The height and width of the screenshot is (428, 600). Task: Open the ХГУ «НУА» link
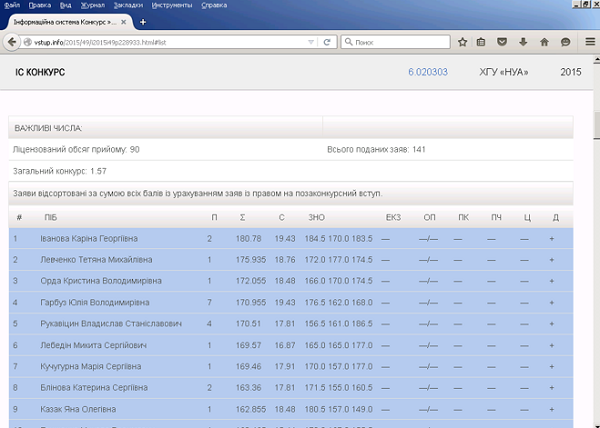pyautogui.click(x=504, y=72)
